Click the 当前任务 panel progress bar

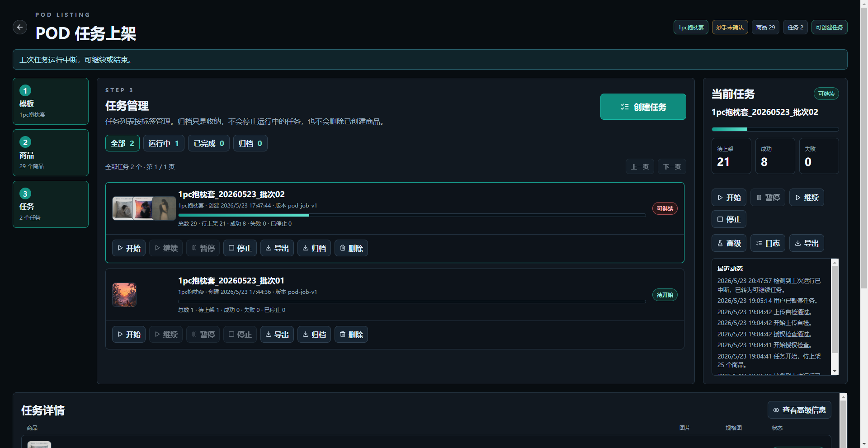tap(775, 129)
